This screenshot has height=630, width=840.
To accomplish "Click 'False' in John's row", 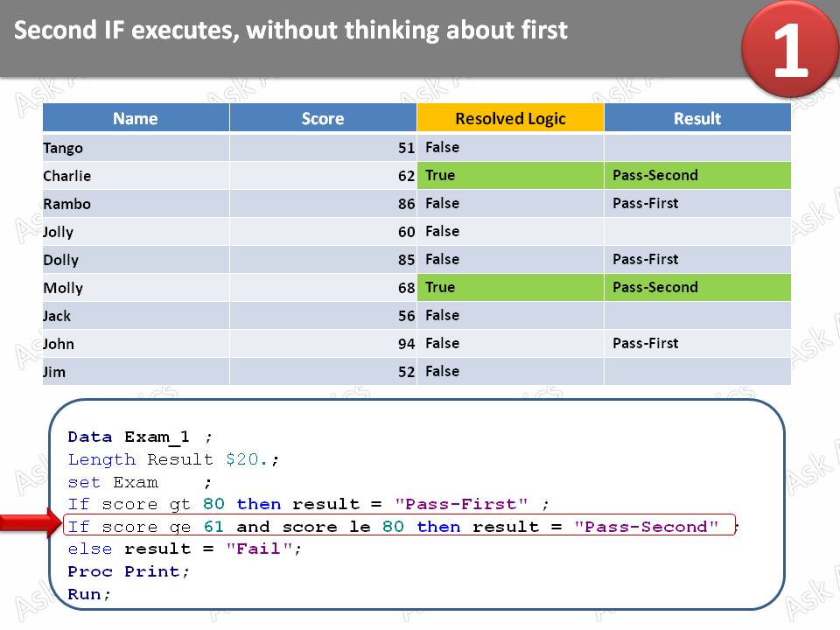I will coord(442,343).
